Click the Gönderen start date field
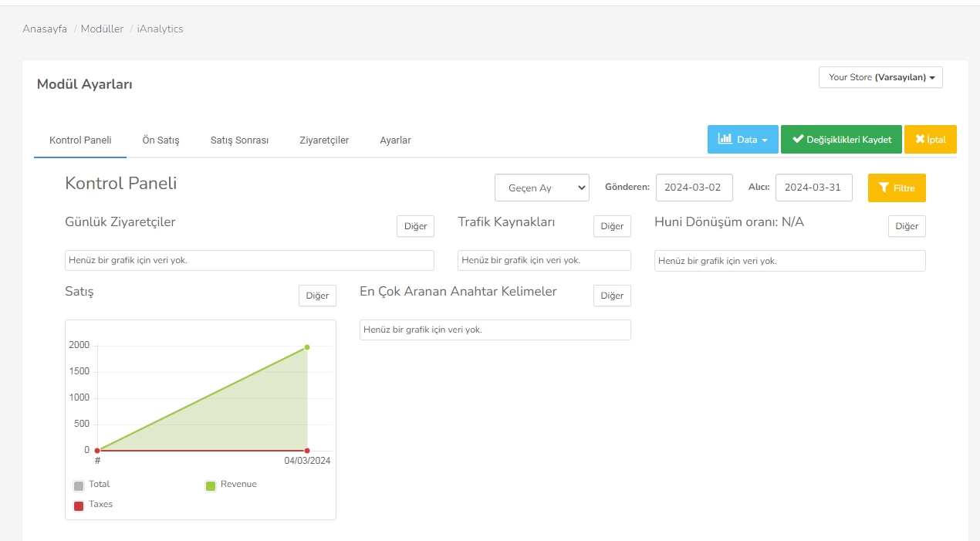This screenshot has width=980, height=541. (x=694, y=188)
